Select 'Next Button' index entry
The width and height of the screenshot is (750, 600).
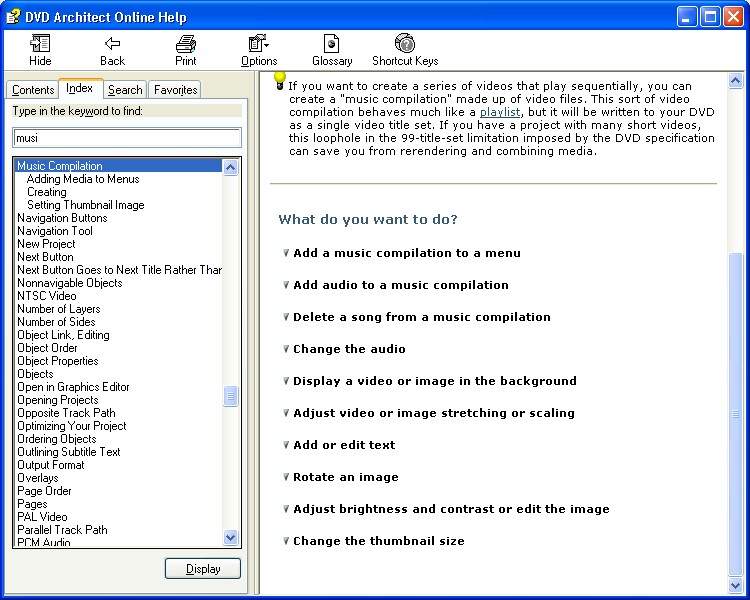[45, 257]
